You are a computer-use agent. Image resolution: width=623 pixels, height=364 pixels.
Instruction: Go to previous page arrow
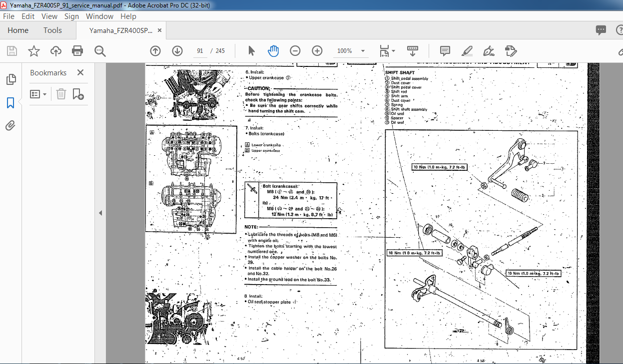155,51
